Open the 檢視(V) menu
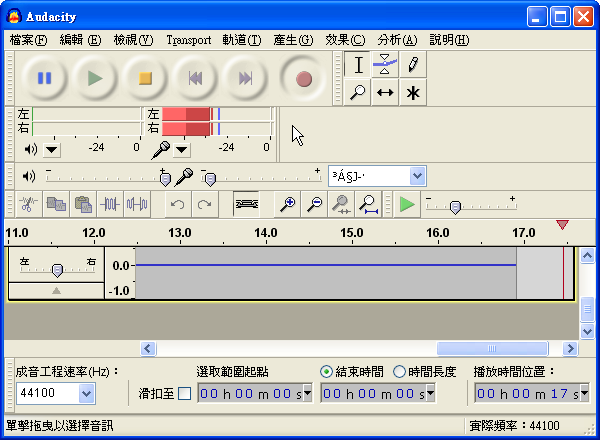The width and height of the screenshot is (600, 440). pyautogui.click(x=133, y=40)
